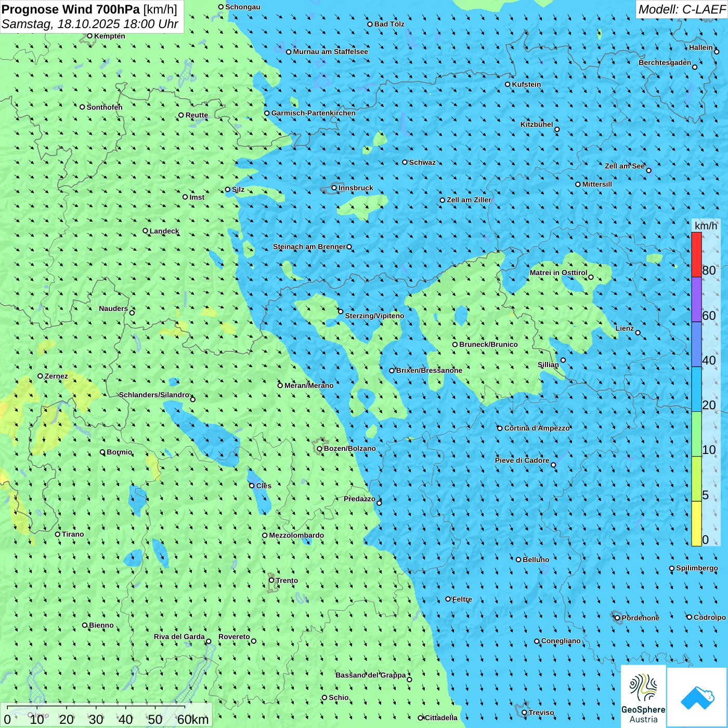Click the 'Cles' label
728x728 pixels.
[264, 486]
